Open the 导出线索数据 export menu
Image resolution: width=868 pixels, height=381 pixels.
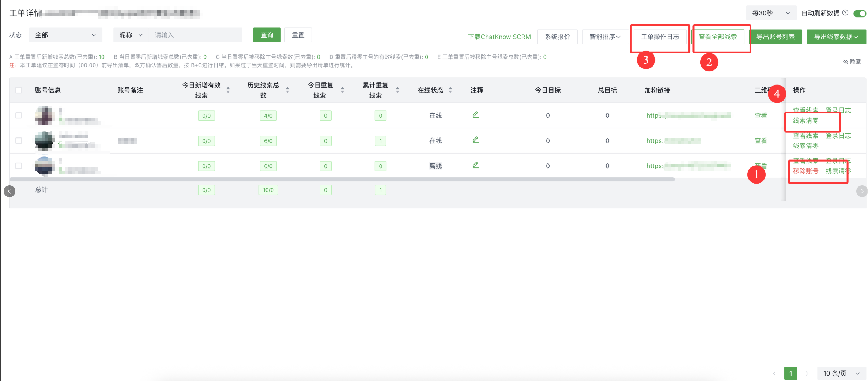836,37
